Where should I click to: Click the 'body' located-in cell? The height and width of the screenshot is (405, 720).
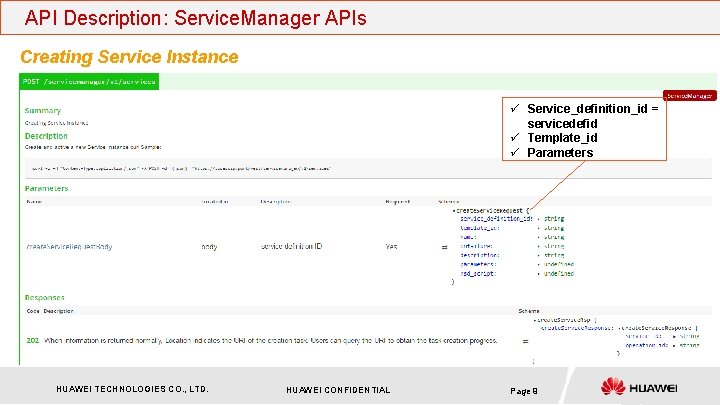(x=209, y=247)
